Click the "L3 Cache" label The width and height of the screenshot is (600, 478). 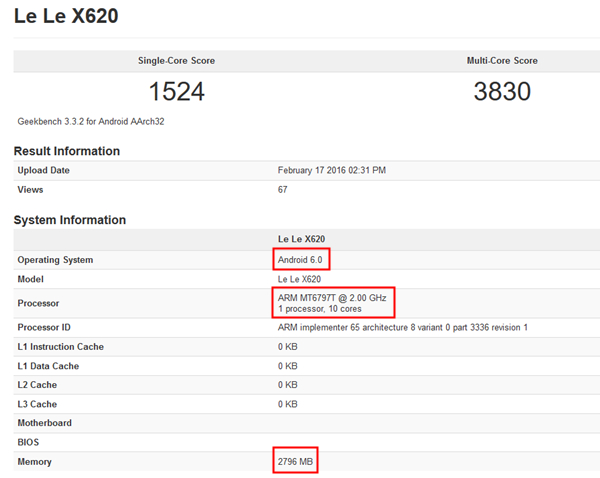[x=37, y=404]
